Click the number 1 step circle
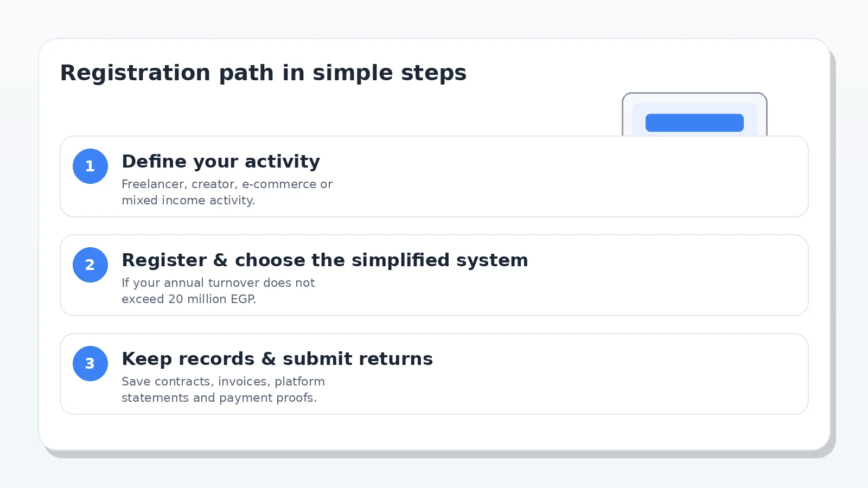The width and height of the screenshot is (868, 488). [x=90, y=166]
